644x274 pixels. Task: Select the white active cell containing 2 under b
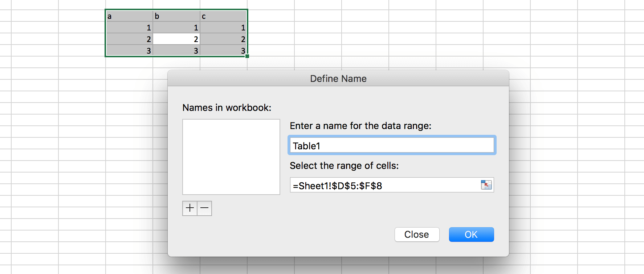coord(176,39)
